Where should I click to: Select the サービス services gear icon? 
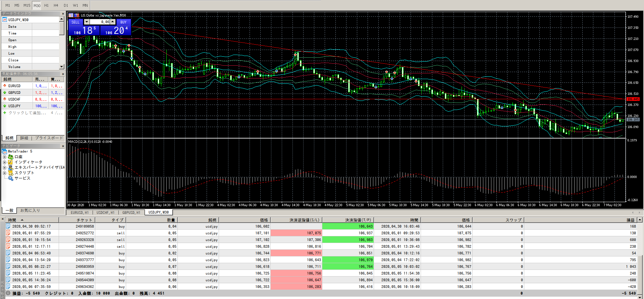11,178
